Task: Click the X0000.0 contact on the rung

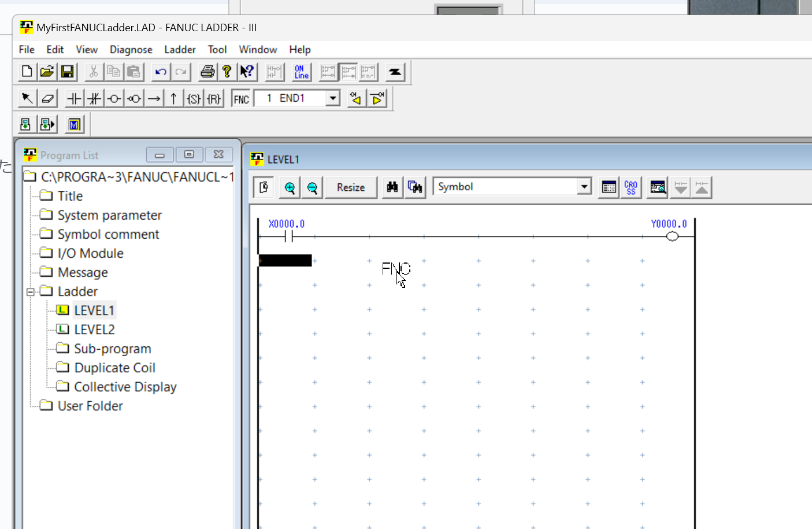Action: tap(289, 236)
